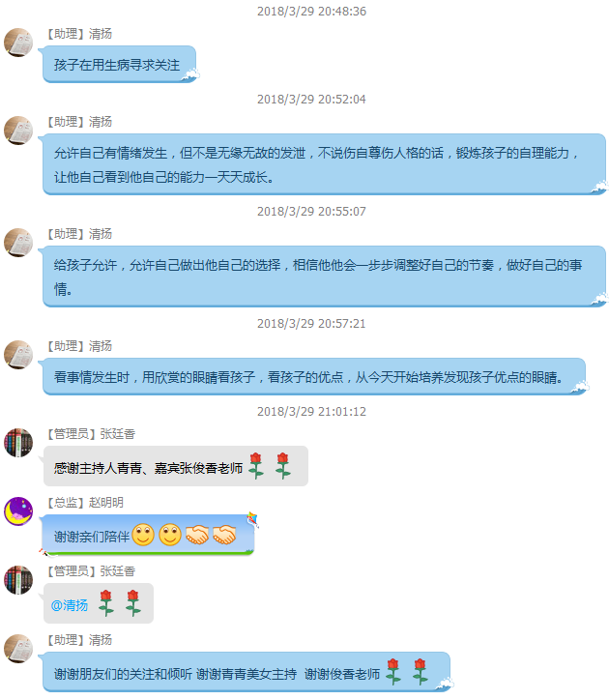Viewport: 609px width, 700px height.
Task: Click the message bubble 看事情发生时
Action: click(314, 377)
